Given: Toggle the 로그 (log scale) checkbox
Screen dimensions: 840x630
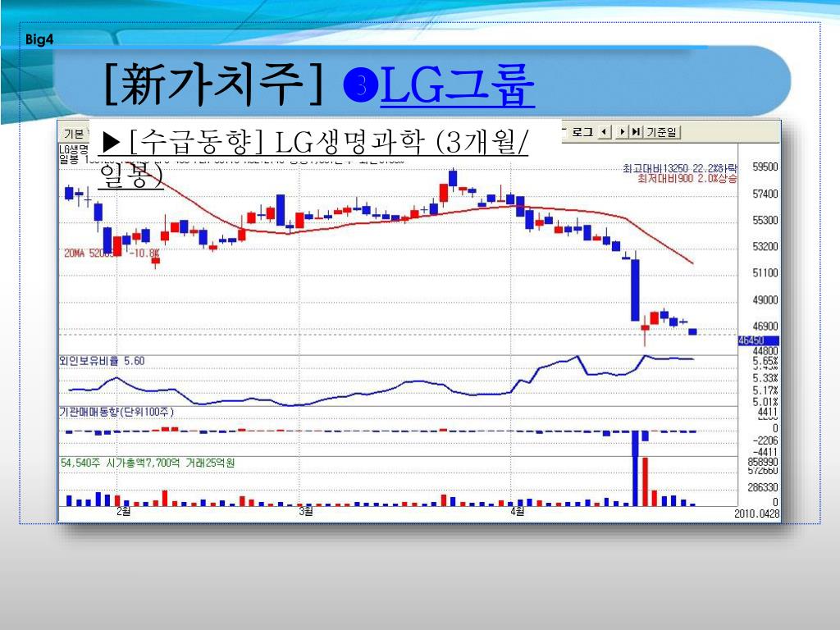Looking at the screenshot, I should pyautogui.click(x=577, y=132).
